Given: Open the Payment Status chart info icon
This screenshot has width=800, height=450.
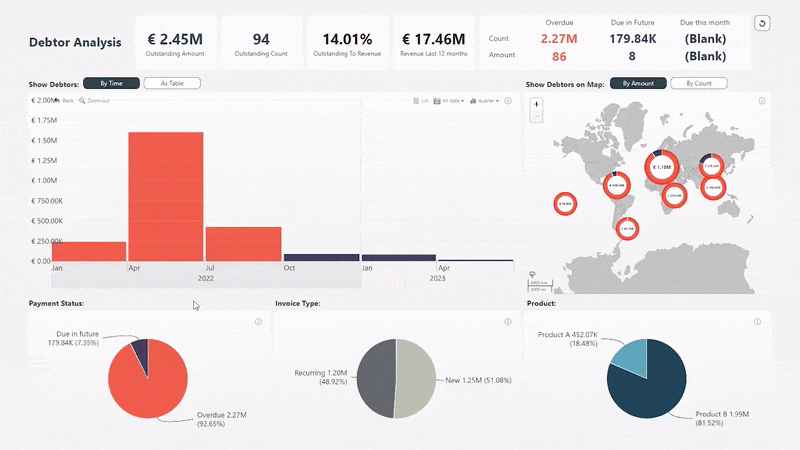Looking at the screenshot, I should [x=258, y=321].
